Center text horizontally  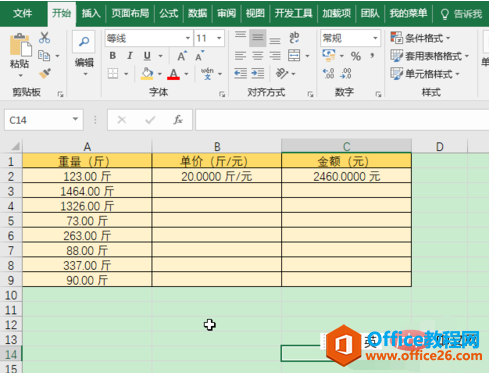pos(257,56)
